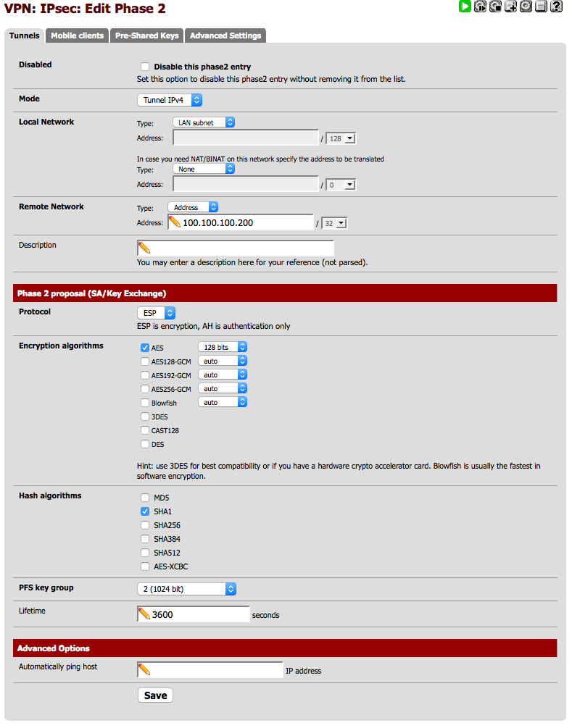Check the DES encryption checkbox

(145, 444)
